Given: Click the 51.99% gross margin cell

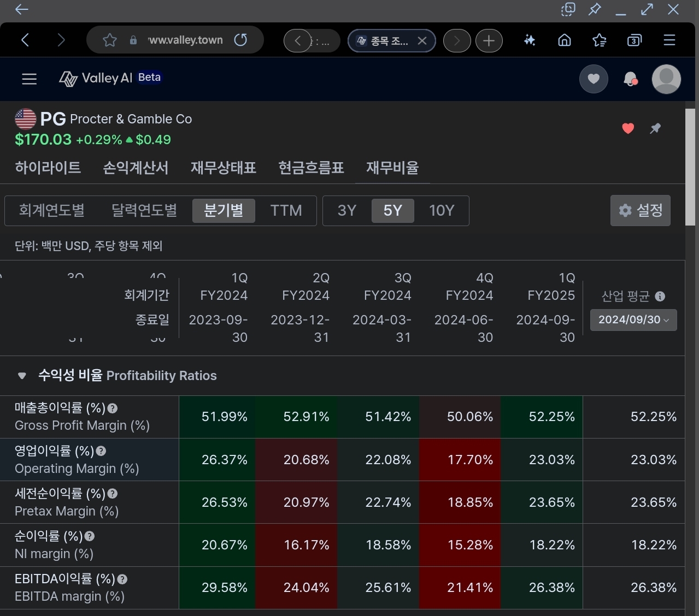Looking at the screenshot, I should (x=217, y=417).
